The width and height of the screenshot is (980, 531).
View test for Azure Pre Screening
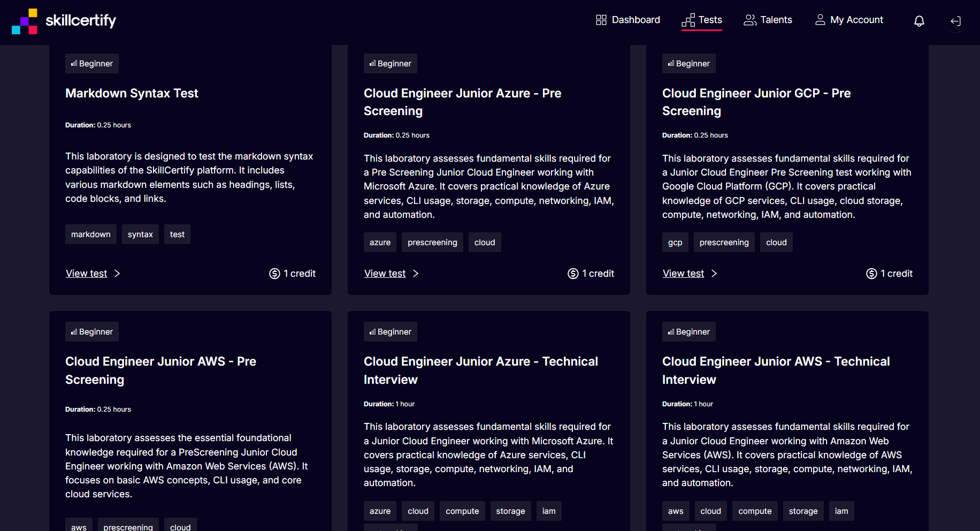(385, 274)
